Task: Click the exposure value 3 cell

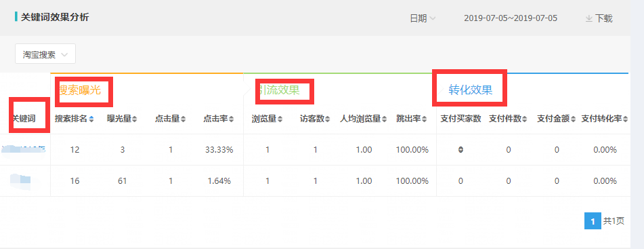Action: [123, 150]
